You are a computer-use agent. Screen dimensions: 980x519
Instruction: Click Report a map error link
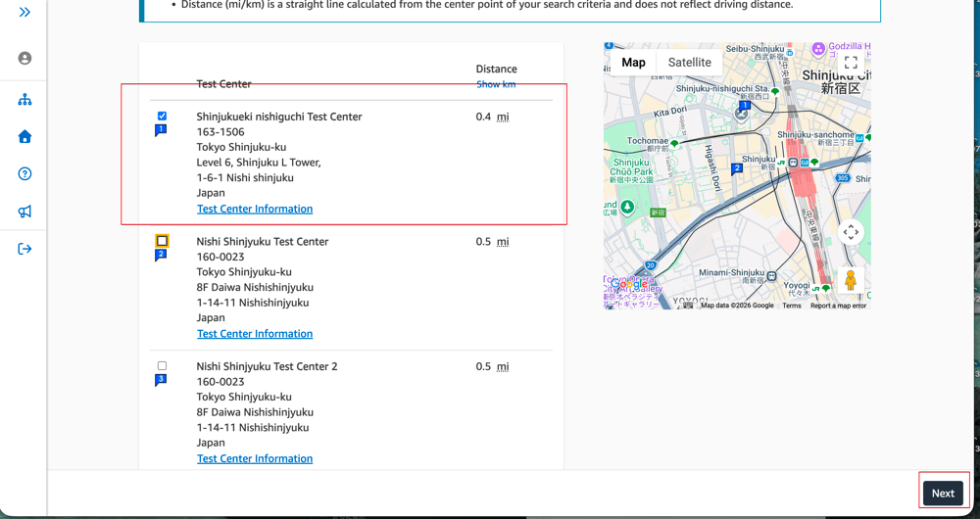(x=838, y=306)
